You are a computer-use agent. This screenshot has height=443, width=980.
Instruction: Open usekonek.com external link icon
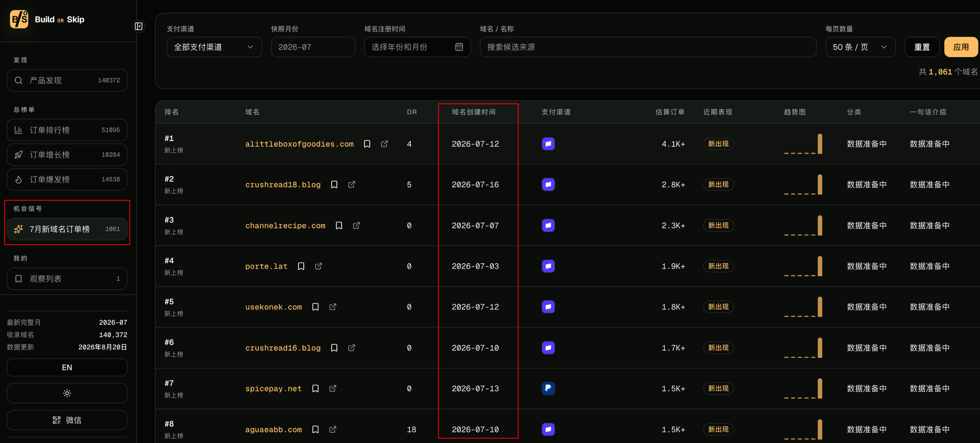(x=333, y=307)
